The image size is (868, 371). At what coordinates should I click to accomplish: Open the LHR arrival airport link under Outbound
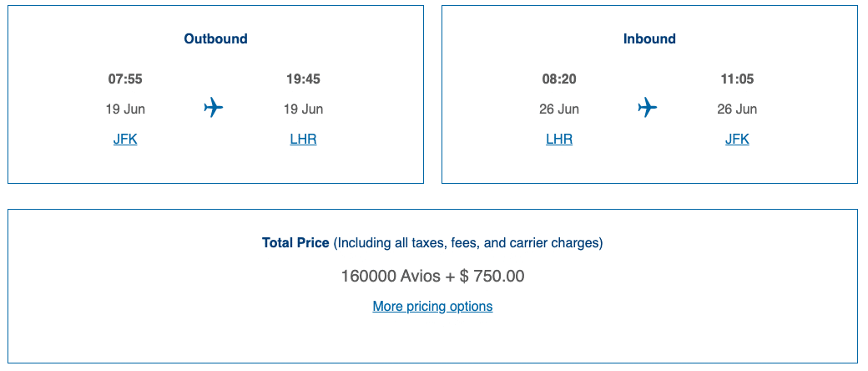click(x=303, y=140)
